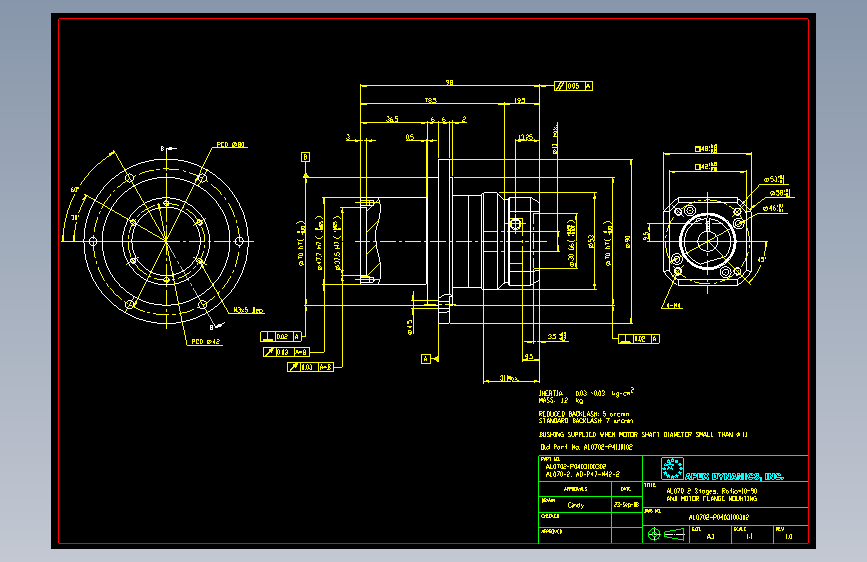Image resolution: width=867 pixels, height=562 pixels.
Task: Click the 'APPROVALS' header cell
Action: pos(576,489)
